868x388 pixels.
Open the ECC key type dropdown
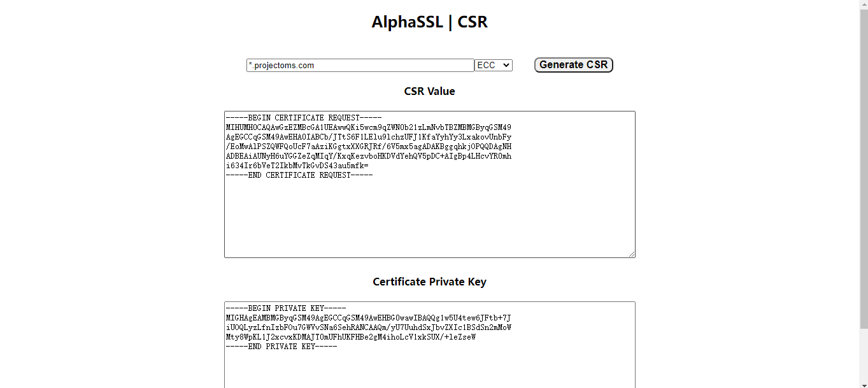tap(493, 66)
